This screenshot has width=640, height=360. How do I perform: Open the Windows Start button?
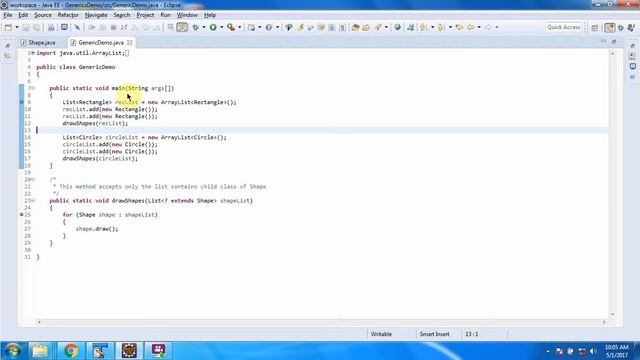[x=13, y=351]
